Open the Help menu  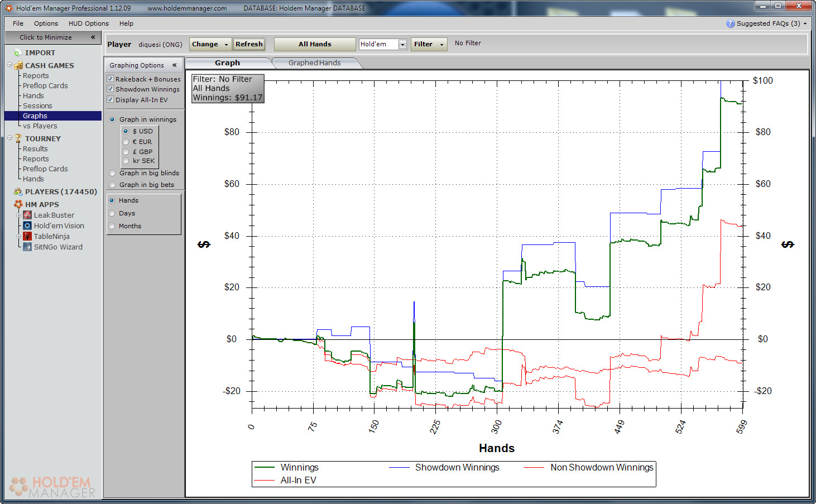[x=126, y=23]
